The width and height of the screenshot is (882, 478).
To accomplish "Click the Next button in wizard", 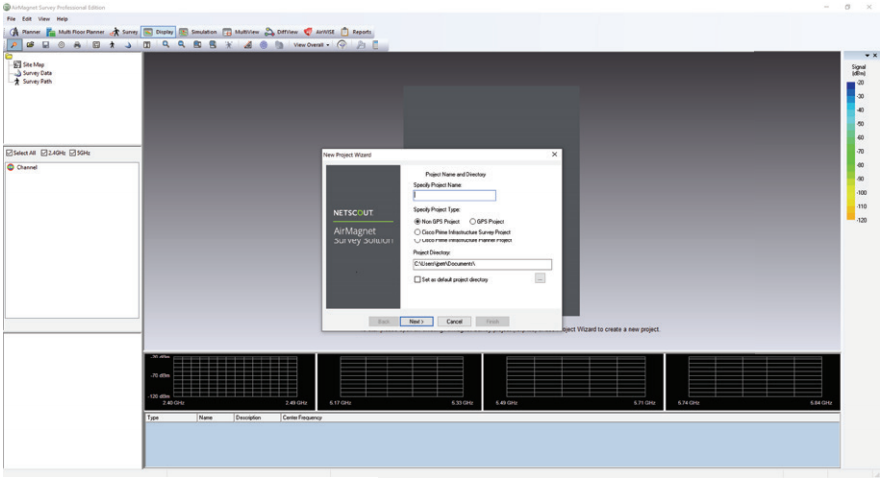I will [417, 322].
